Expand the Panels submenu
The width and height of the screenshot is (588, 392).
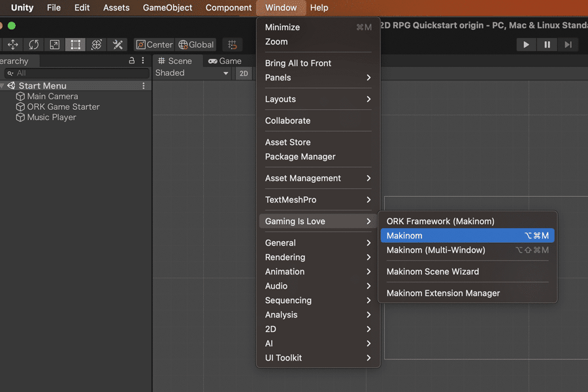[318, 78]
